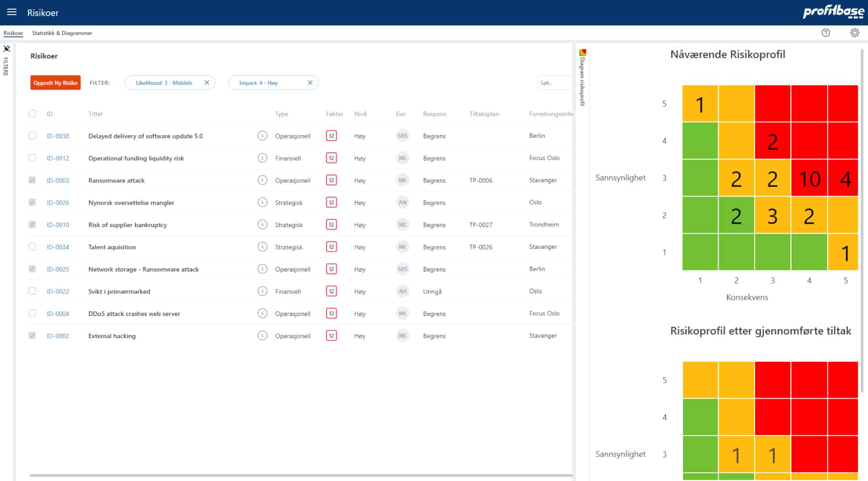Toggle the select-all checkbox in table header

pyautogui.click(x=33, y=114)
